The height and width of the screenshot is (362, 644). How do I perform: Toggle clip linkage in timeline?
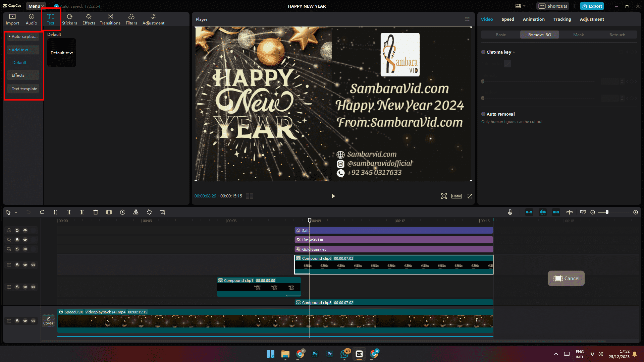click(556, 212)
